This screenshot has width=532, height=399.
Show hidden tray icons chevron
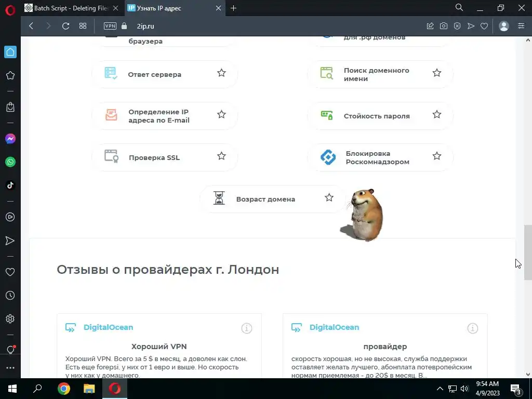coord(440,389)
